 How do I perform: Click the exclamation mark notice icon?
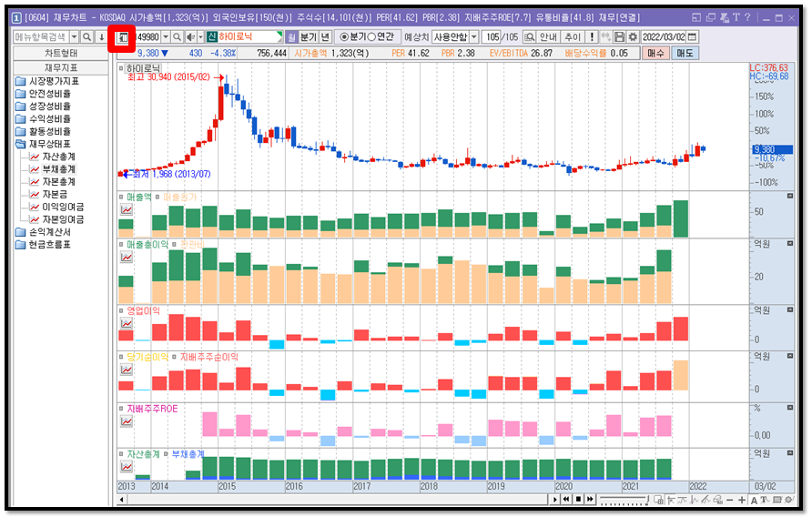click(x=592, y=36)
